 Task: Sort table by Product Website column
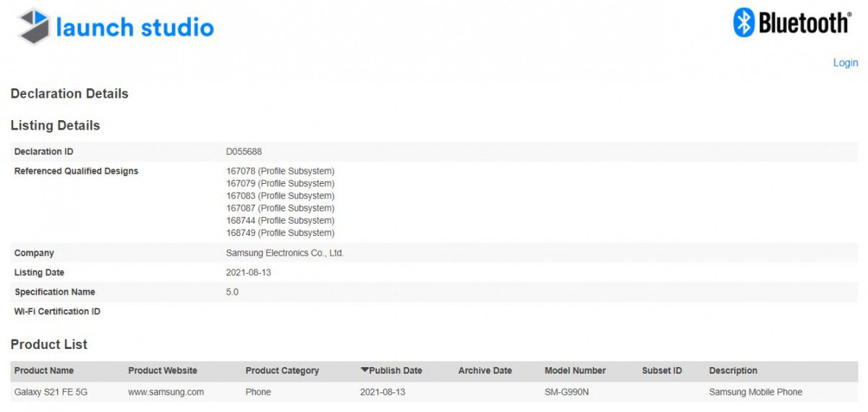coord(163,371)
